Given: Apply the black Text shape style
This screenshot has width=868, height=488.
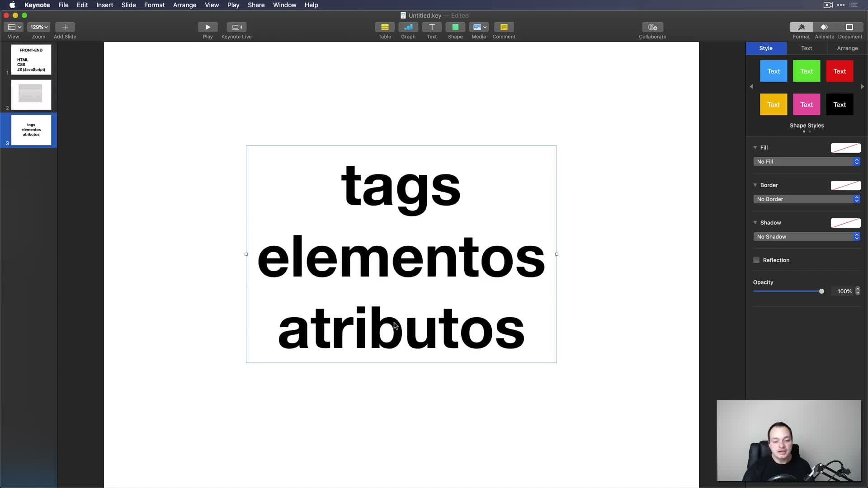Looking at the screenshot, I should coord(840,104).
